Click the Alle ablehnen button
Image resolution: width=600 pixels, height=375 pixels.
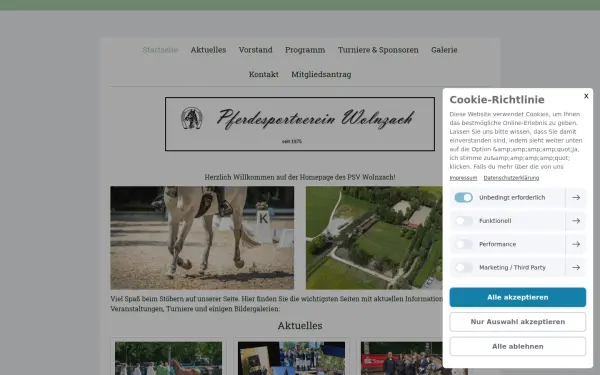[x=517, y=346]
